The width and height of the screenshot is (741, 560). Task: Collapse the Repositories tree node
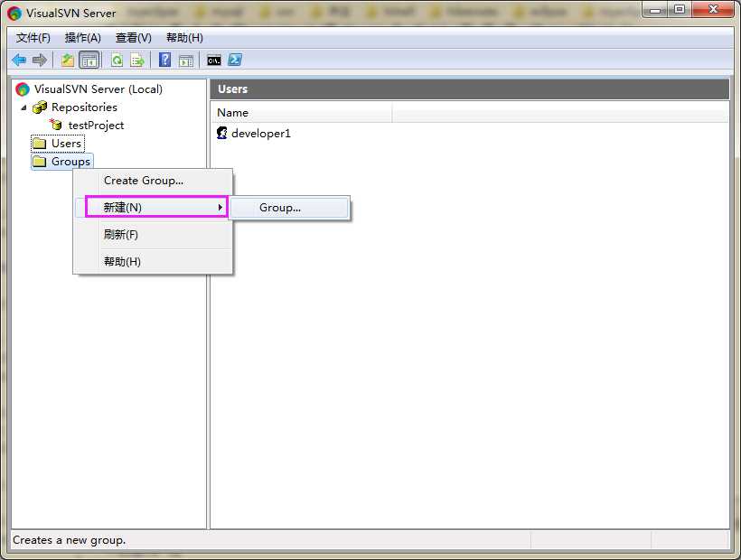23,107
